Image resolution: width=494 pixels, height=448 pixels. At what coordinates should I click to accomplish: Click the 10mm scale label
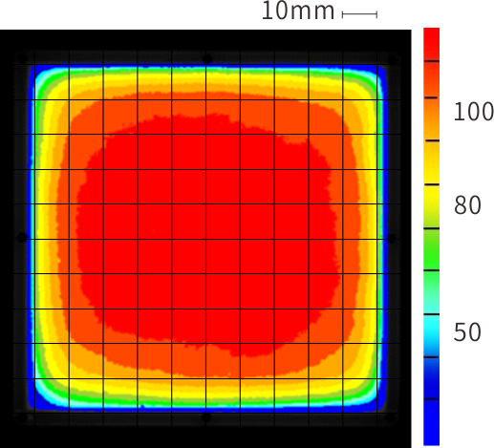pyautogui.click(x=298, y=11)
